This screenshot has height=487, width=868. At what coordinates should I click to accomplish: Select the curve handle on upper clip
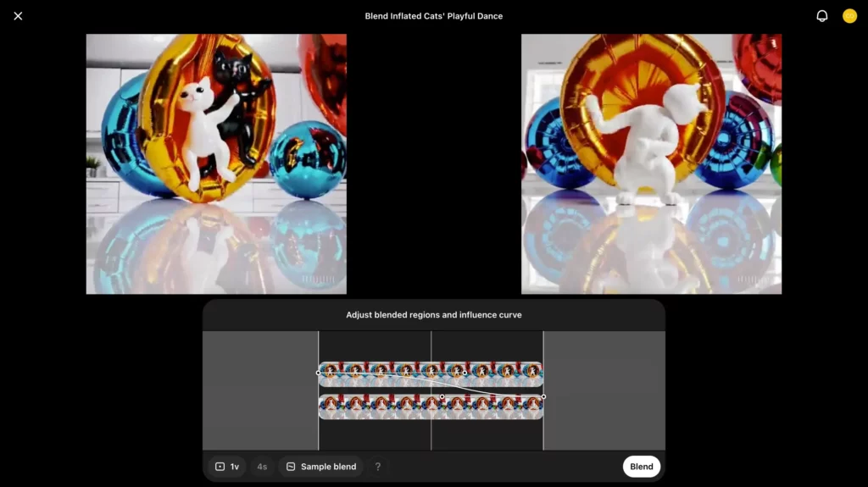(x=465, y=373)
